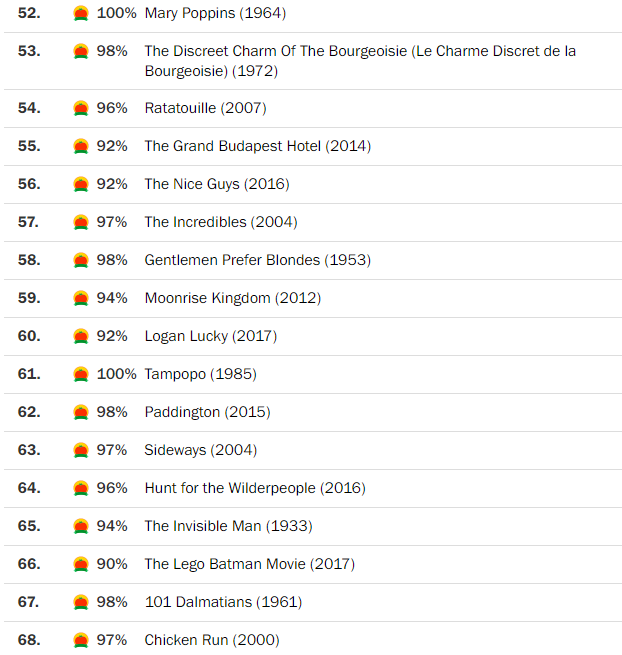Screen dimensions: 622x655
Task: Click the tomato icon for Logan Lucky
Action: click(x=81, y=336)
